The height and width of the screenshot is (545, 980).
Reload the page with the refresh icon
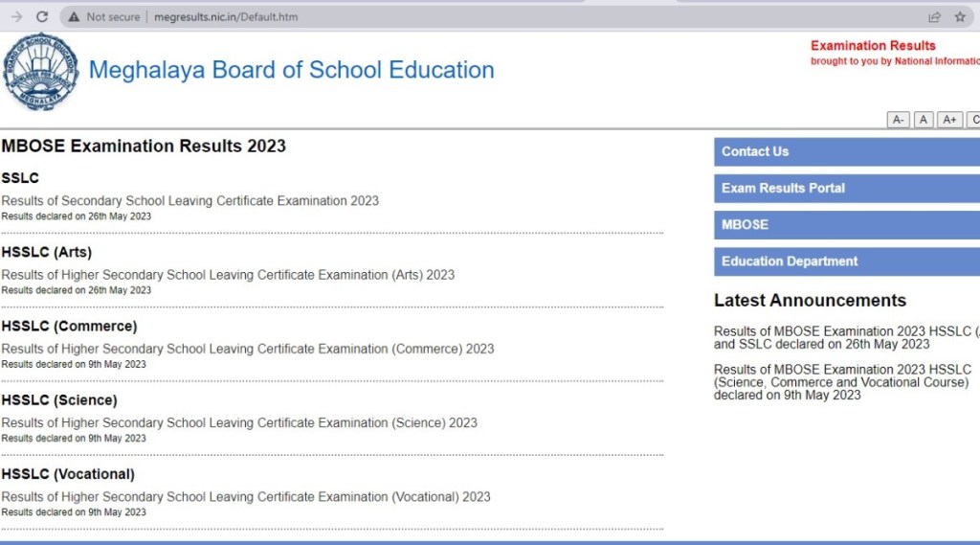click(42, 17)
